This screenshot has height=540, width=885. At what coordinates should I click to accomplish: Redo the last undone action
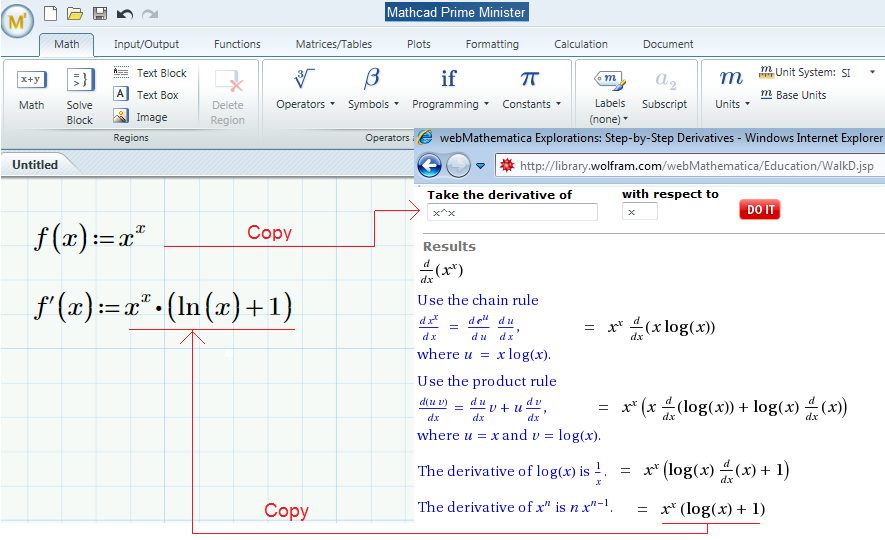click(x=150, y=14)
